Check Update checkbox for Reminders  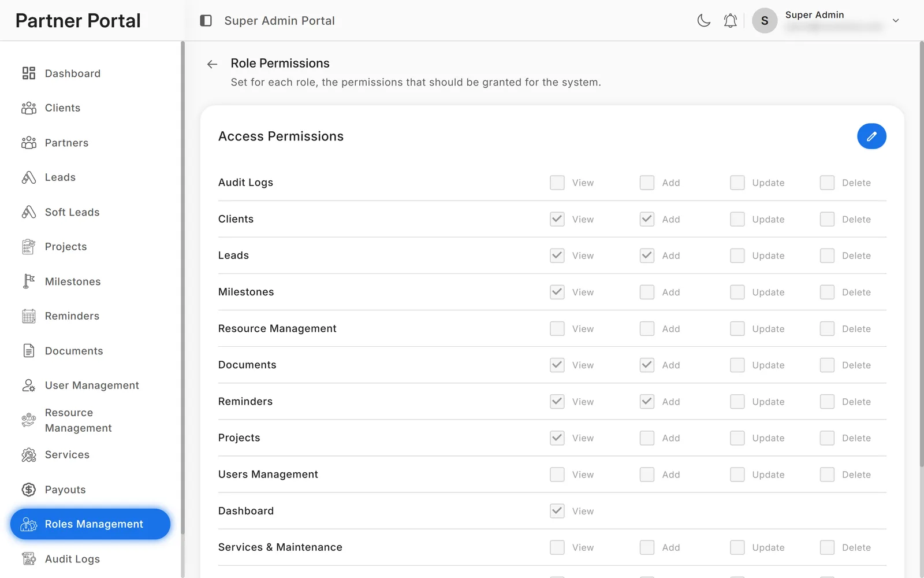pyautogui.click(x=737, y=401)
